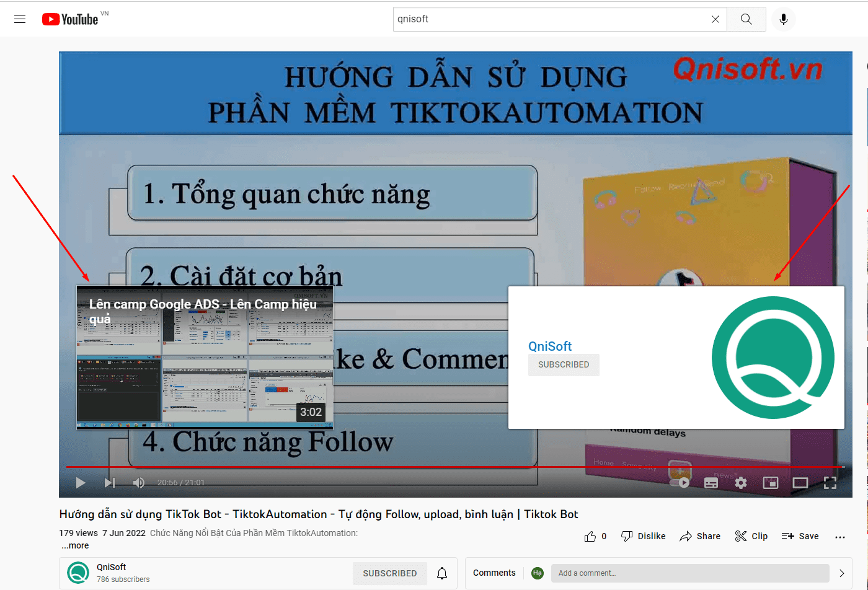Turn on subtitles/closed captions
Viewport: 868px width, 590px height.
[x=711, y=483]
